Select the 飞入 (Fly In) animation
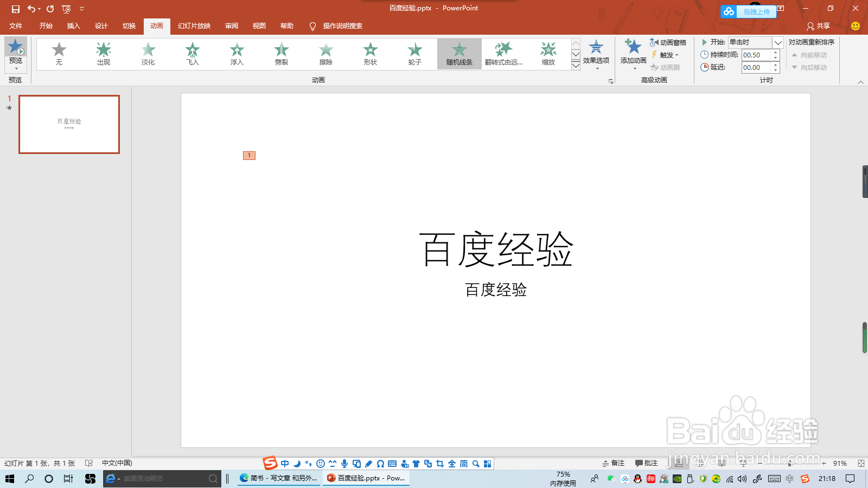The height and width of the screenshot is (488, 868). click(193, 54)
